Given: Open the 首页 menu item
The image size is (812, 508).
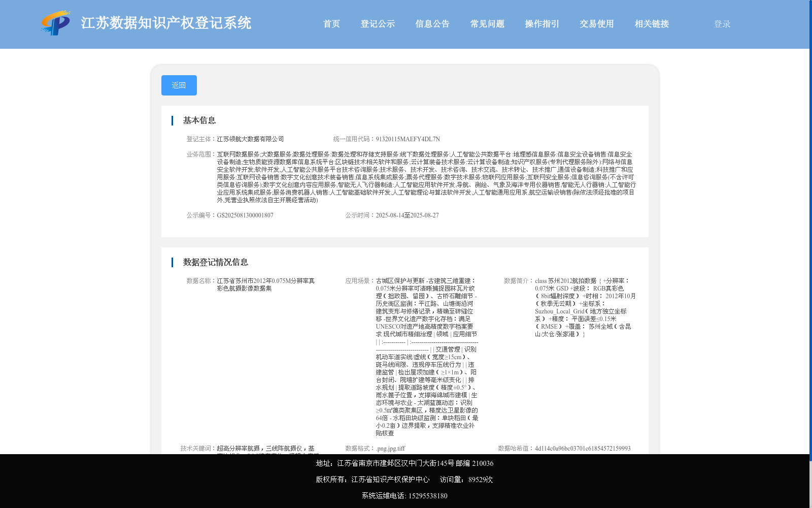Looking at the screenshot, I should (x=331, y=24).
